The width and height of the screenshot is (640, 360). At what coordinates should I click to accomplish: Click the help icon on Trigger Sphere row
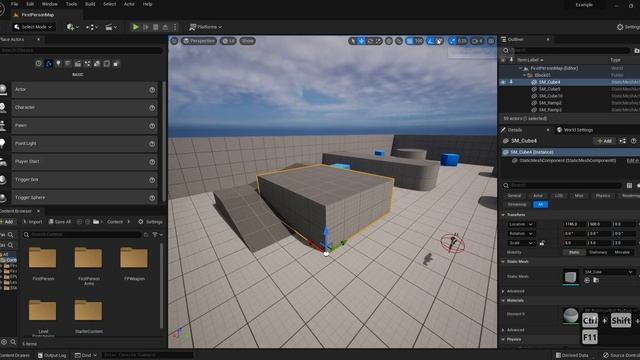coord(152,198)
